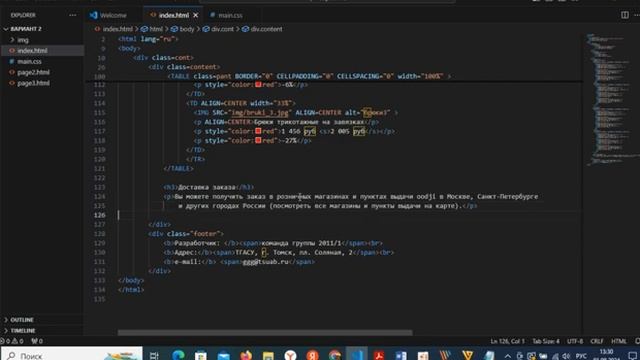
Task: Open Explorer views and more actions menu
Action: tap(73, 15)
